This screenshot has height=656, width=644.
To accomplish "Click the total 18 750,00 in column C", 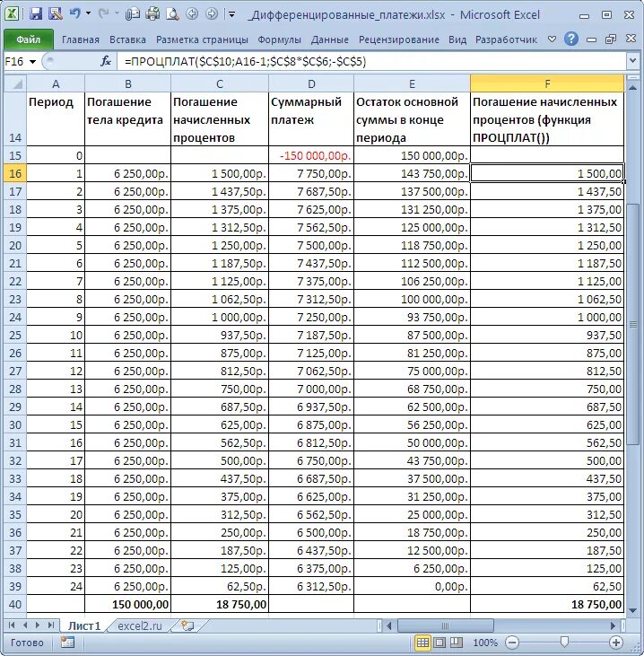I will tap(220, 604).
